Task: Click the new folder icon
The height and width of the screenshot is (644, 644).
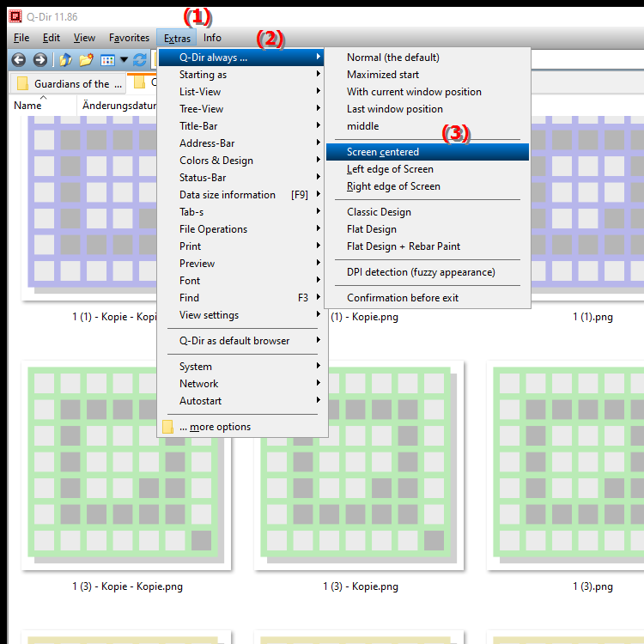Action: tap(86, 60)
